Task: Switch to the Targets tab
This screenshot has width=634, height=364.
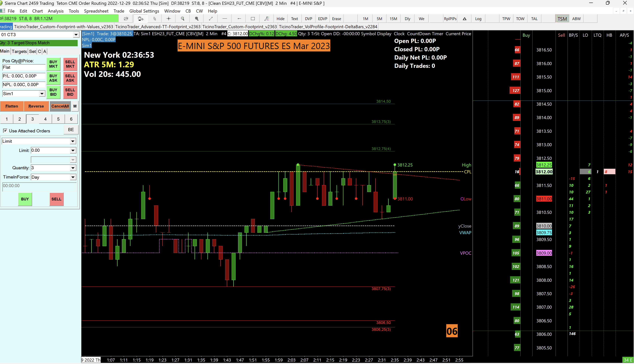Action: pyautogui.click(x=19, y=51)
